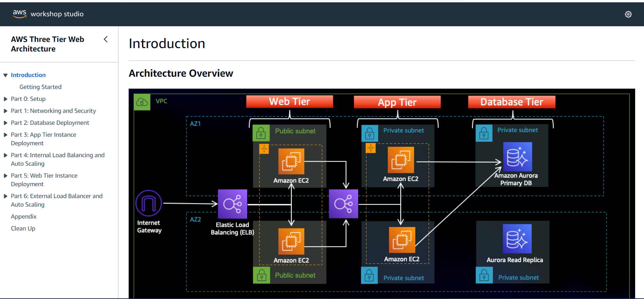This screenshot has height=299, width=644.
Task: Click the AZ2 web tier Amazon EC2 icon
Action: tap(291, 241)
